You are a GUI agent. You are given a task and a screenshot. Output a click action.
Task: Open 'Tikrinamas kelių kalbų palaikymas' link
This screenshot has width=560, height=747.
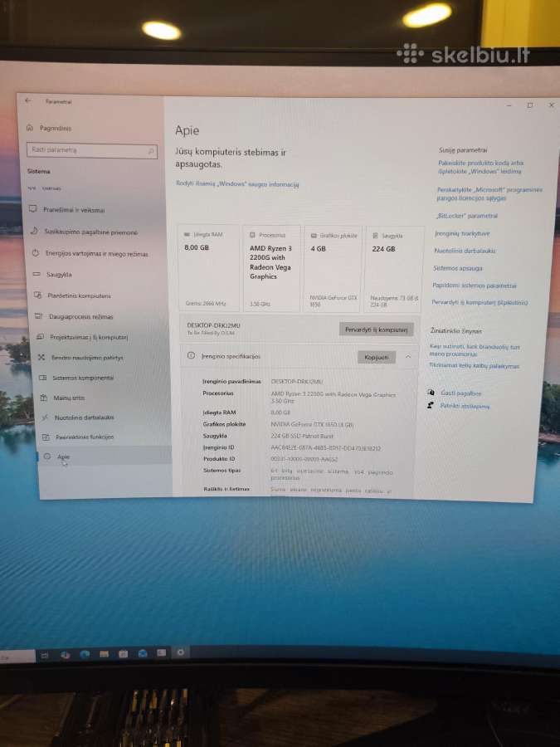475,366
